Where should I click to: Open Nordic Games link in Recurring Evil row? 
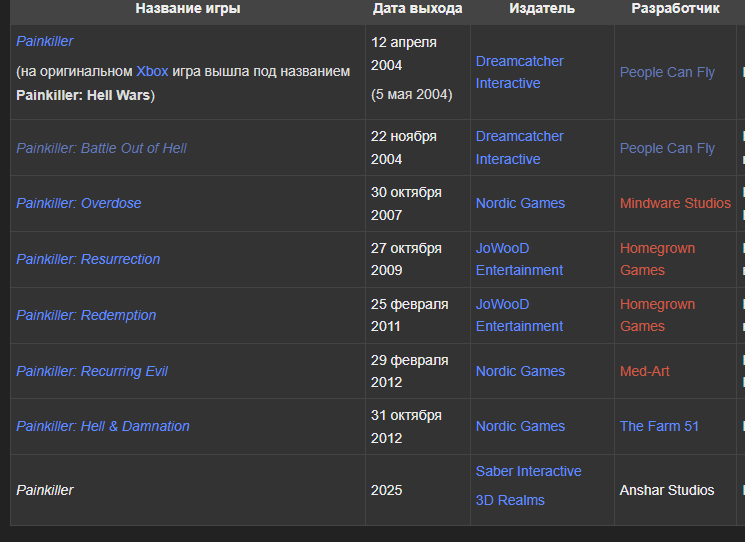coord(520,371)
